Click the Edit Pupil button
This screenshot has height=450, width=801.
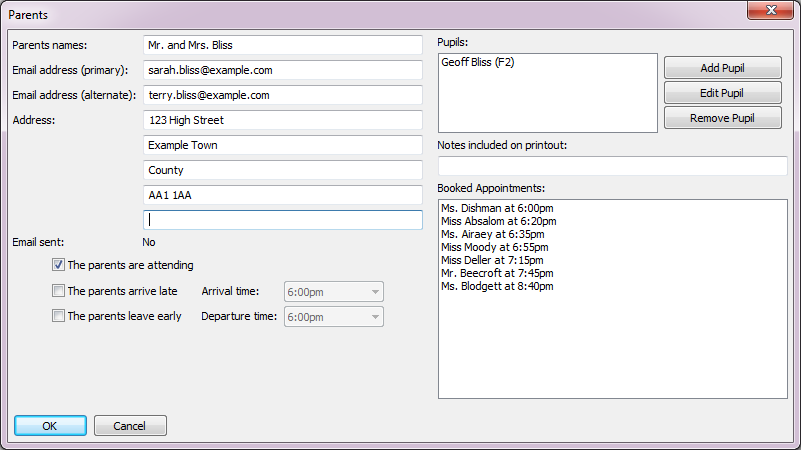coord(722,93)
